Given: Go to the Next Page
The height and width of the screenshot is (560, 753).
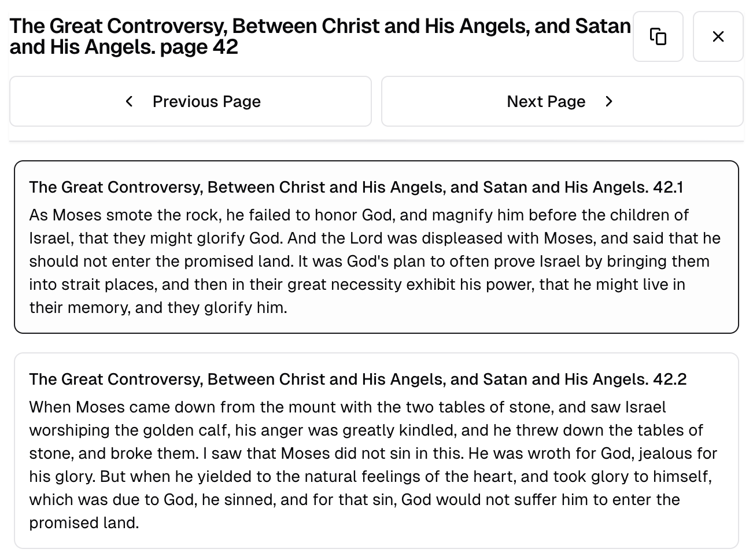Looking at the screenshot, I should pos(562,101).
